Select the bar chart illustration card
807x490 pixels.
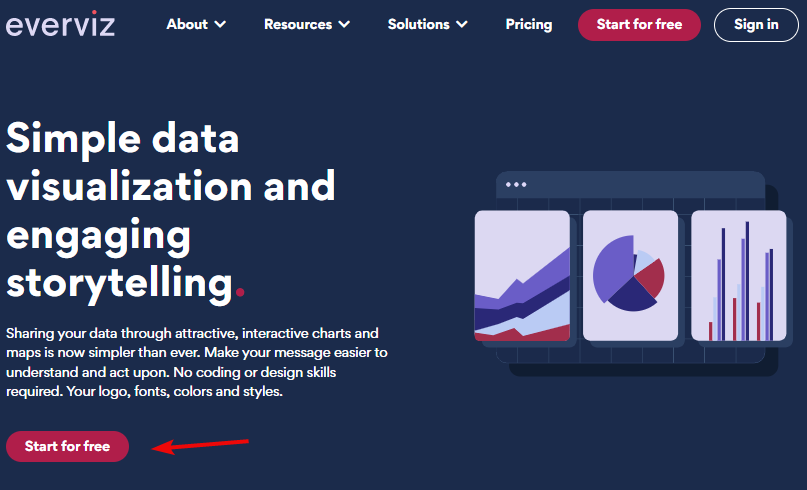pyautogui.click(x=739, y=275)
